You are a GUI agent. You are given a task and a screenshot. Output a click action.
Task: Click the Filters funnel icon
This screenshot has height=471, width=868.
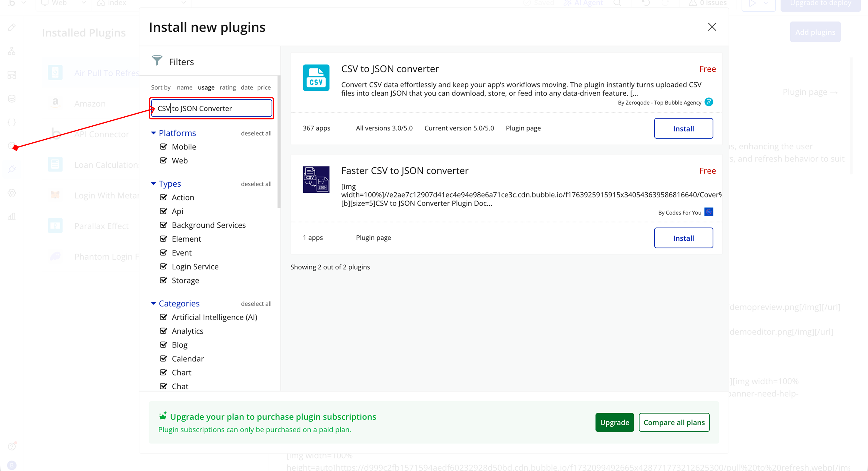pyautogui.click(x=157, y=61)
